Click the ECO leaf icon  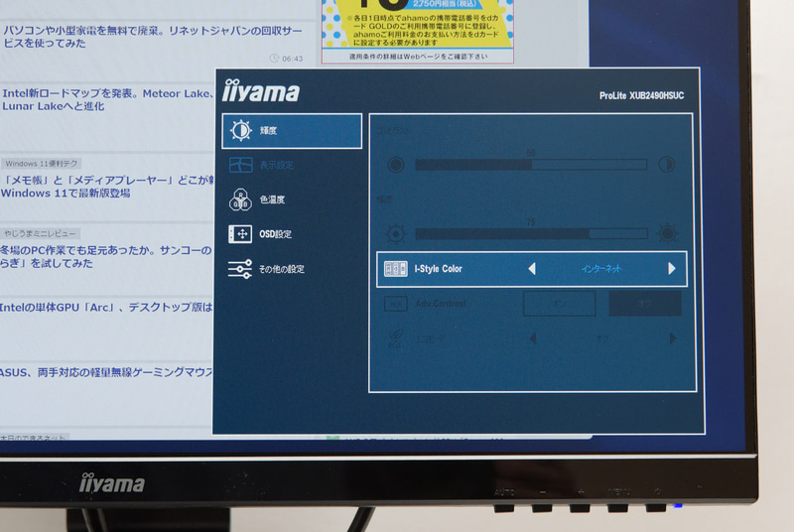click(395, 338)
